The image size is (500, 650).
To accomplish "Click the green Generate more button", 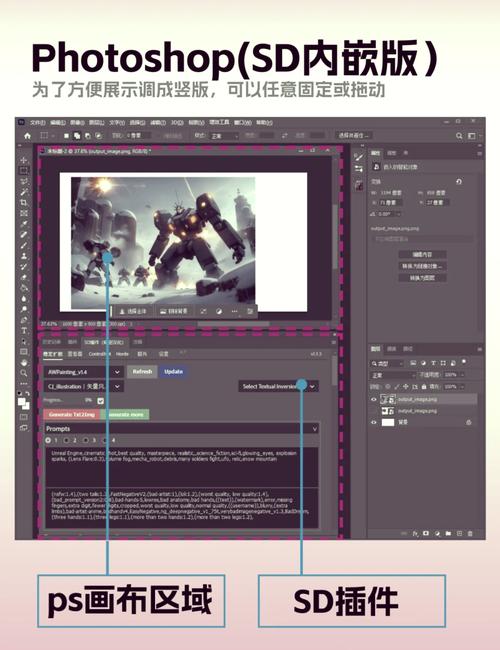I will tap(125, 414).
